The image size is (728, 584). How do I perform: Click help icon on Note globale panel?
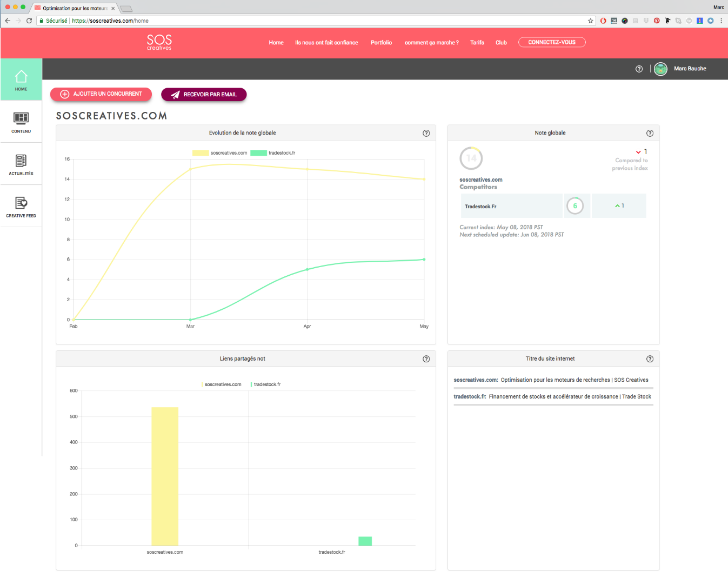click(650, 133)
